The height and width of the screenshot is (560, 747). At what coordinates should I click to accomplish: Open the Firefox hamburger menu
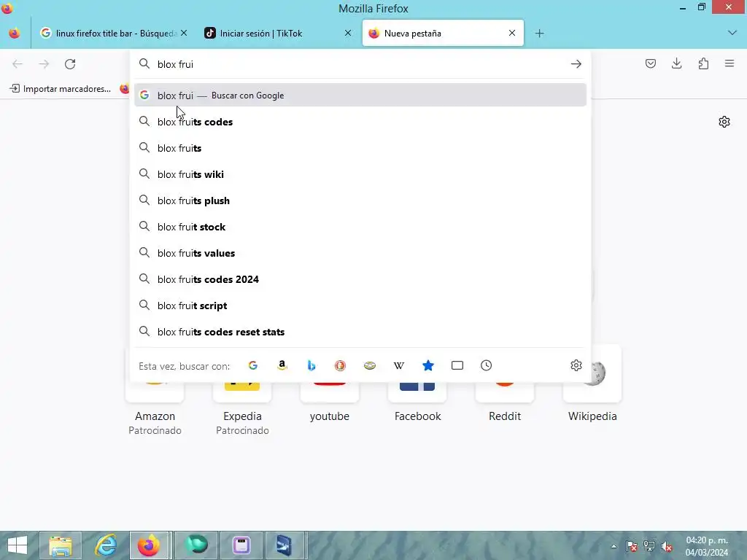coord(729,63)
